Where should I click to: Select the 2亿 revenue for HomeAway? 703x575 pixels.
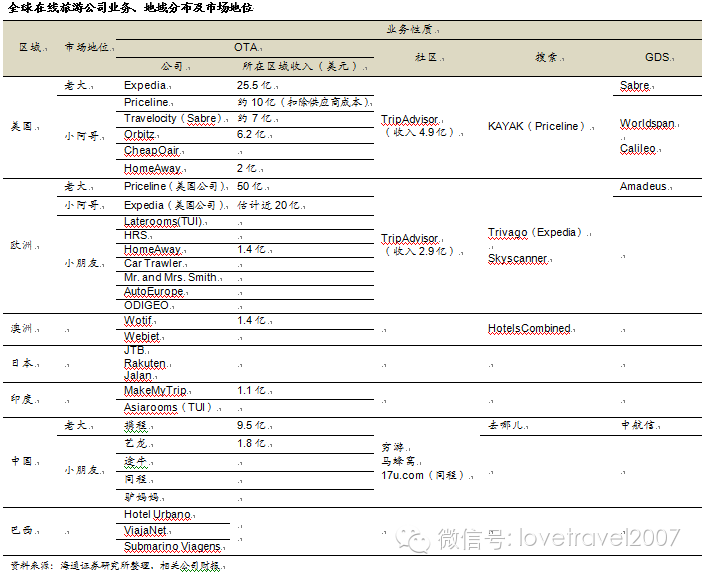247,168
